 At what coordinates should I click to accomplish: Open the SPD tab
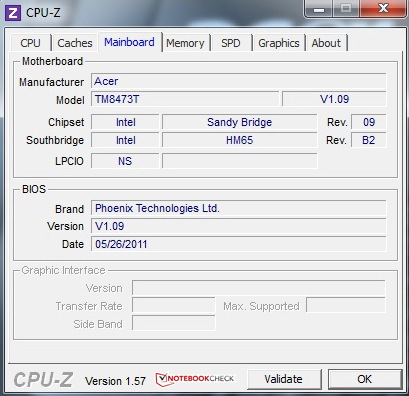(x=231, y=43)
